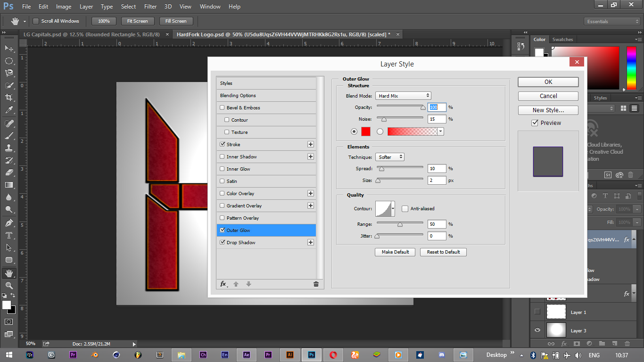Click the fx add style icon in Layer Style

coord(223,284)
